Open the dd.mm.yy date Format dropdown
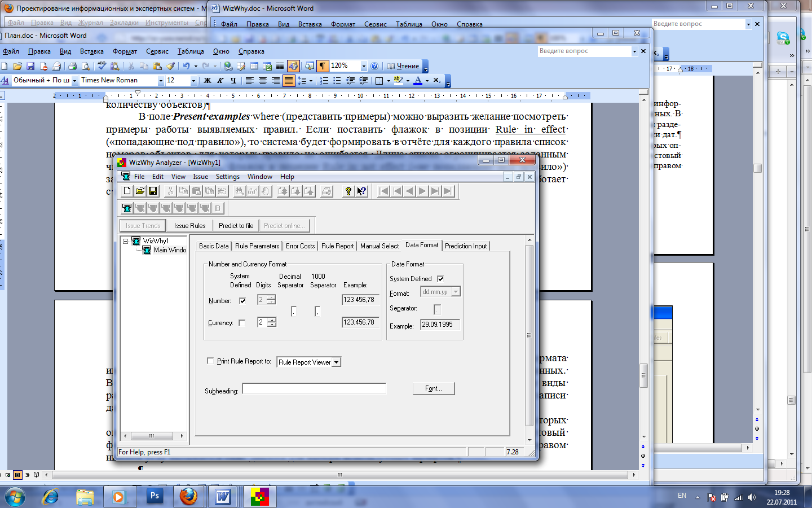The width and height of the screenshot is (812, 508). 456,292
